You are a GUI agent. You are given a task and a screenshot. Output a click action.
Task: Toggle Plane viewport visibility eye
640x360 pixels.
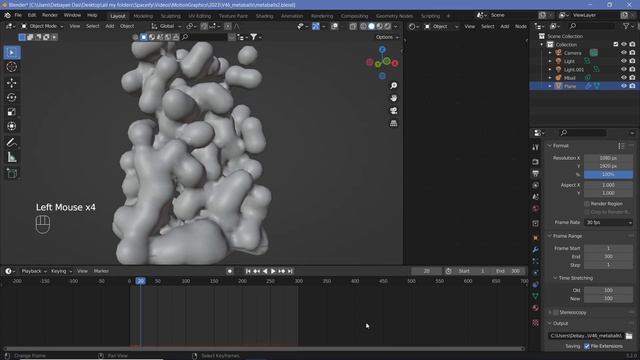click(624, 86)
